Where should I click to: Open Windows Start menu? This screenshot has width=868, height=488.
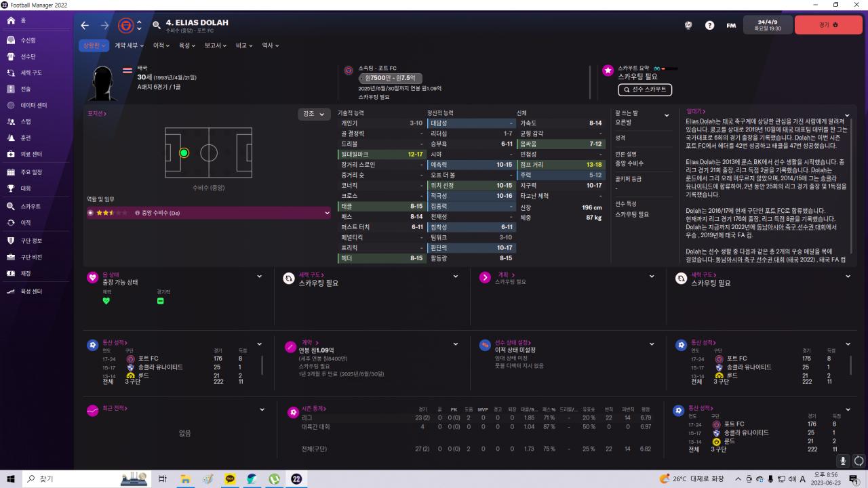point(11,479)
